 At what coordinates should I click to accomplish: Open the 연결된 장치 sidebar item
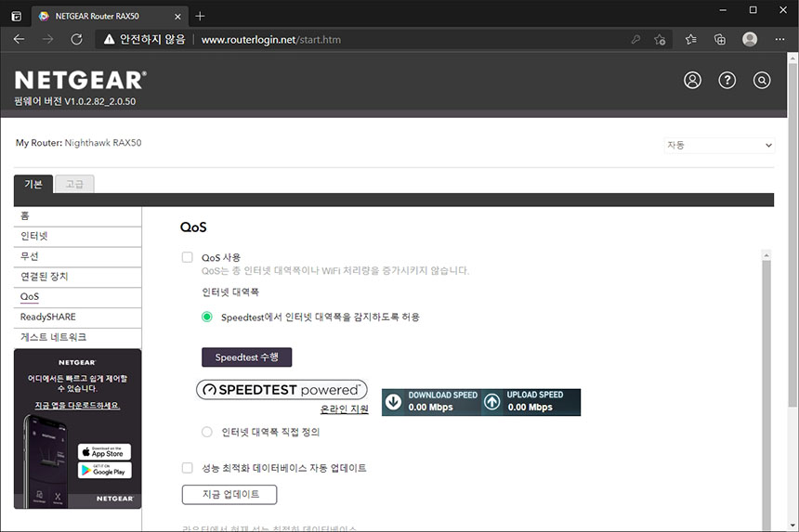coord(77,277)
